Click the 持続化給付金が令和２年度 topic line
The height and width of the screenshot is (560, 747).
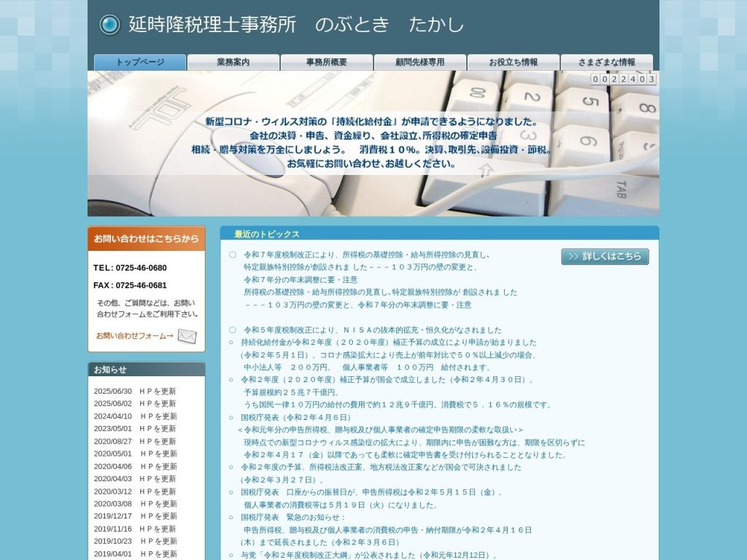(388, 343)
